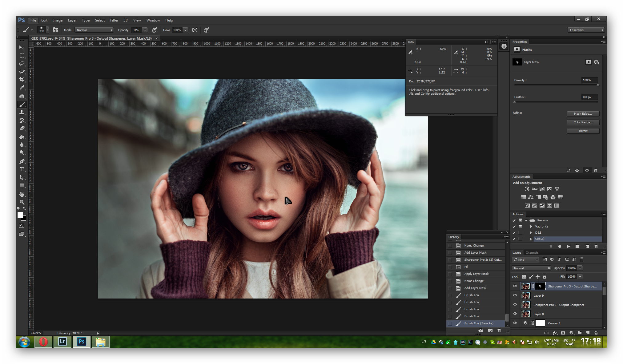Click the Color Range... button
This screenshot has width=623, height=364.
coord(583,122)
